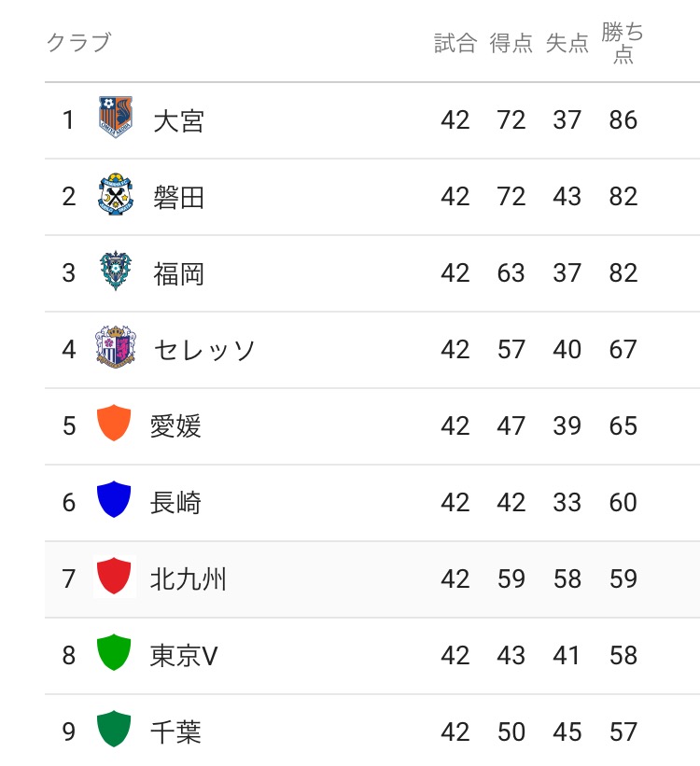The height and width of the screenshot is (766, 700).
Task: Open the 磐田 team name link
Action: pos(178,197)
